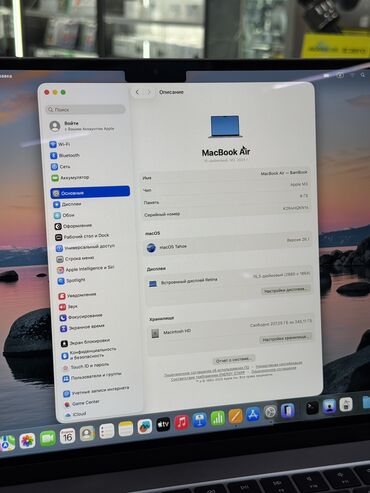Open the Bluetooth settings pane

click(65, 156)
